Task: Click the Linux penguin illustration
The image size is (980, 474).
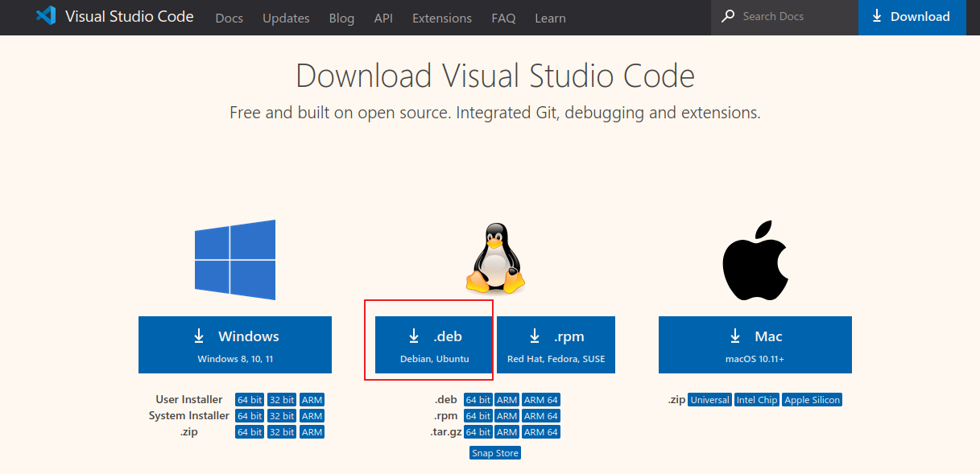Action: tap(494, 258)
